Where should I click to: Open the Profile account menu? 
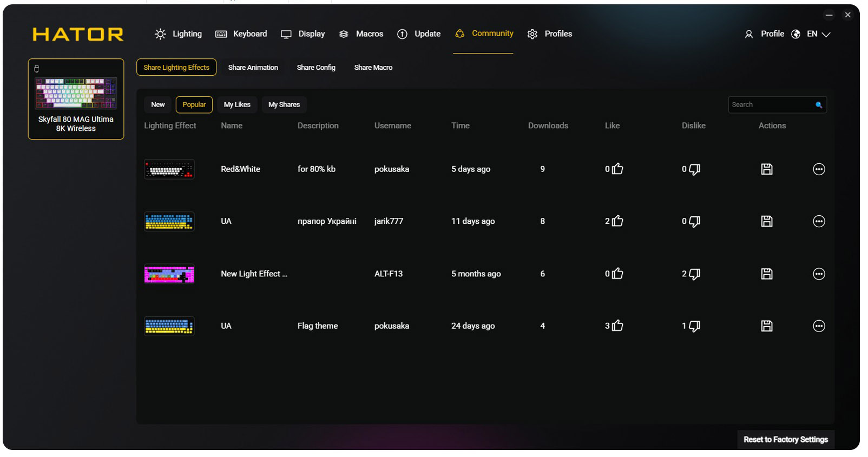[765, 34]
